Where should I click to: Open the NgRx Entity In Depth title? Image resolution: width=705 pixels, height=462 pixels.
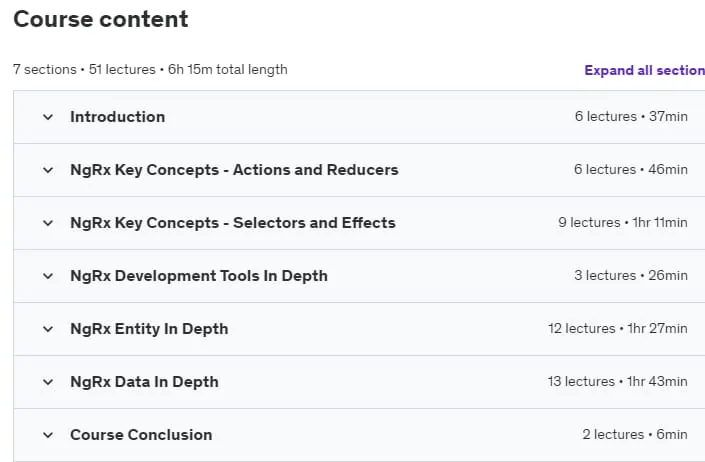pos(149,329)
